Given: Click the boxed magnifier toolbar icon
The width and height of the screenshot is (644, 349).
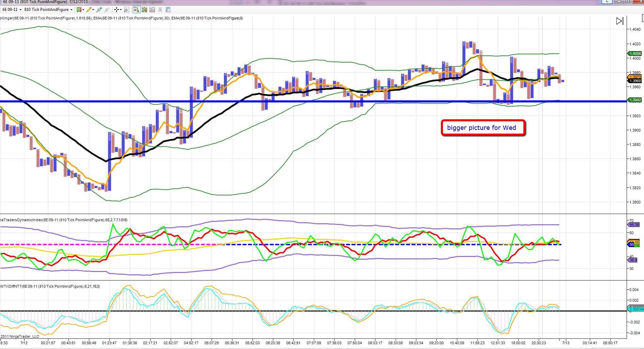Looking at the screenshot, I should point(127,10).
